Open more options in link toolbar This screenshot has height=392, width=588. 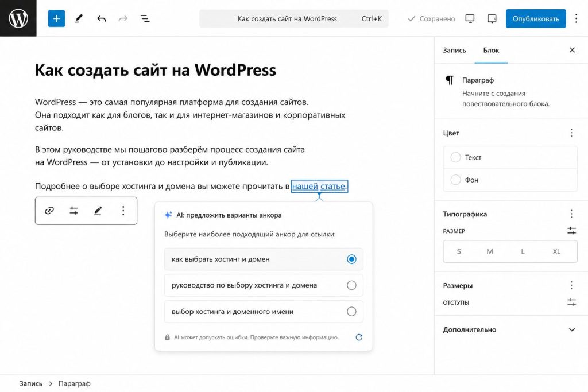[123, 211]
